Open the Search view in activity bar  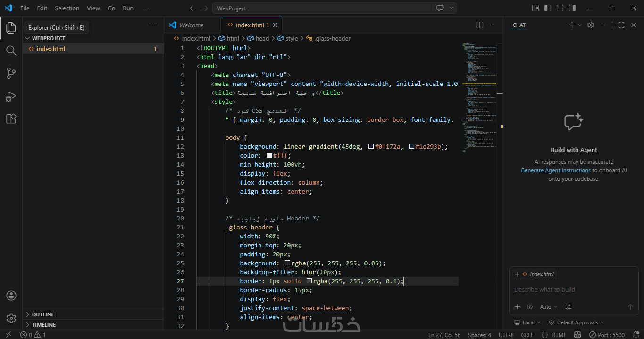(11, 50)
